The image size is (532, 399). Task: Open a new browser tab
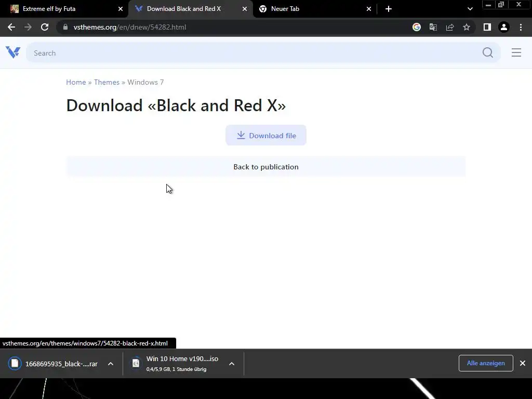coord(389,9)
